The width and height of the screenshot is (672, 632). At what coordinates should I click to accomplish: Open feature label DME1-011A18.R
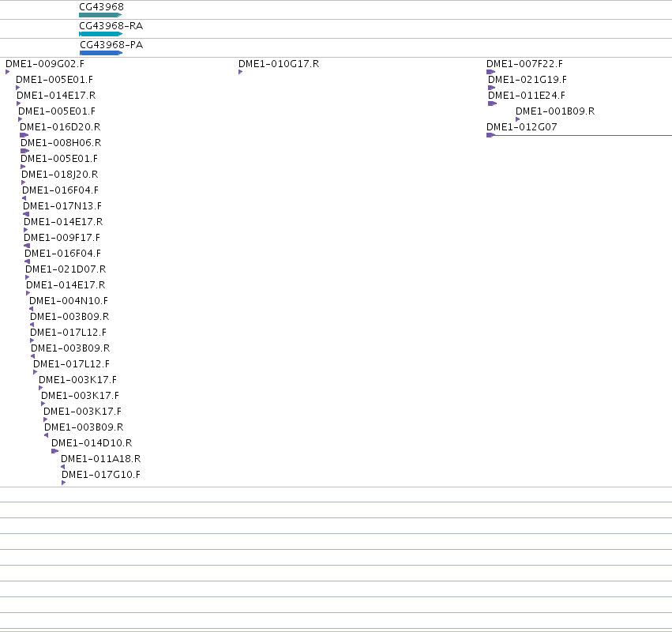tap(101, 459)
